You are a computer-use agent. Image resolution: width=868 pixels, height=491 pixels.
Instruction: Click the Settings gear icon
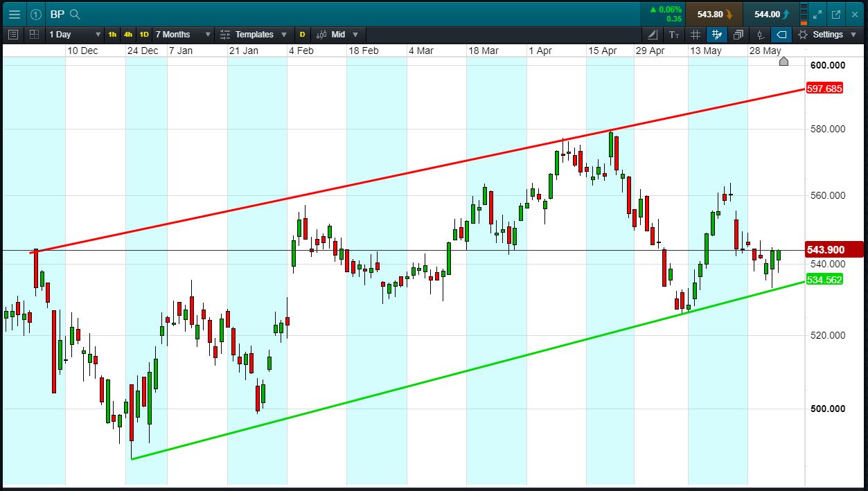tap(803, 34)
